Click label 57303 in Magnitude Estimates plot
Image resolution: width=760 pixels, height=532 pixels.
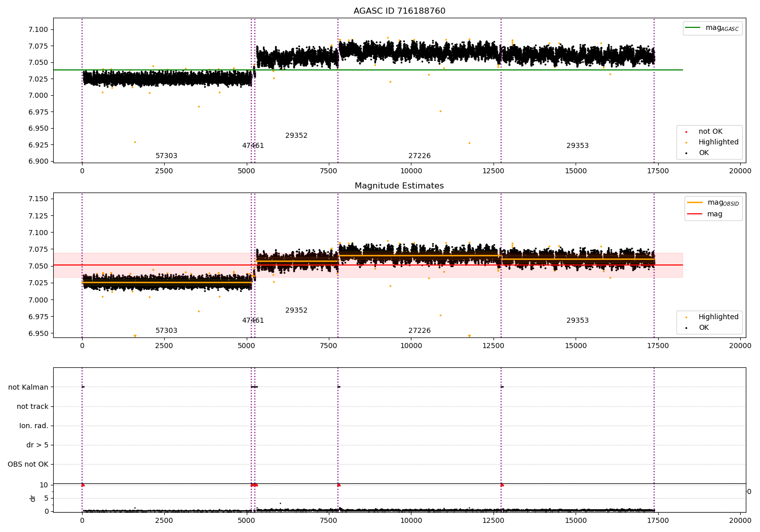[166, 331]
